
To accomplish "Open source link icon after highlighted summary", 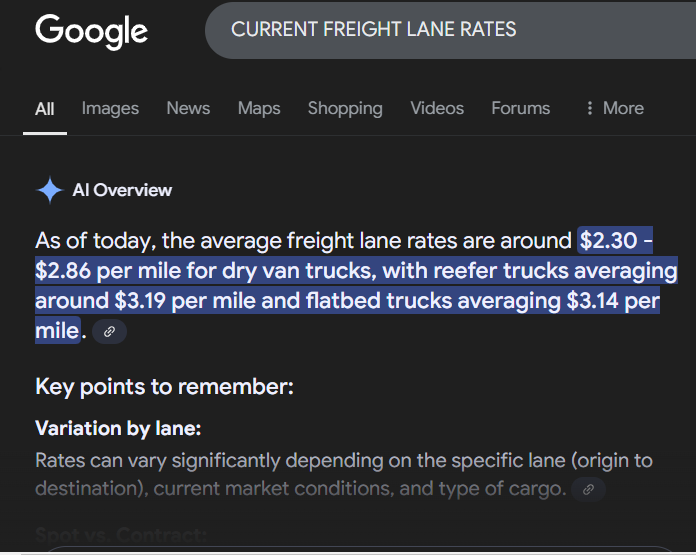I will pyautogui.click(x=109, y=331).
